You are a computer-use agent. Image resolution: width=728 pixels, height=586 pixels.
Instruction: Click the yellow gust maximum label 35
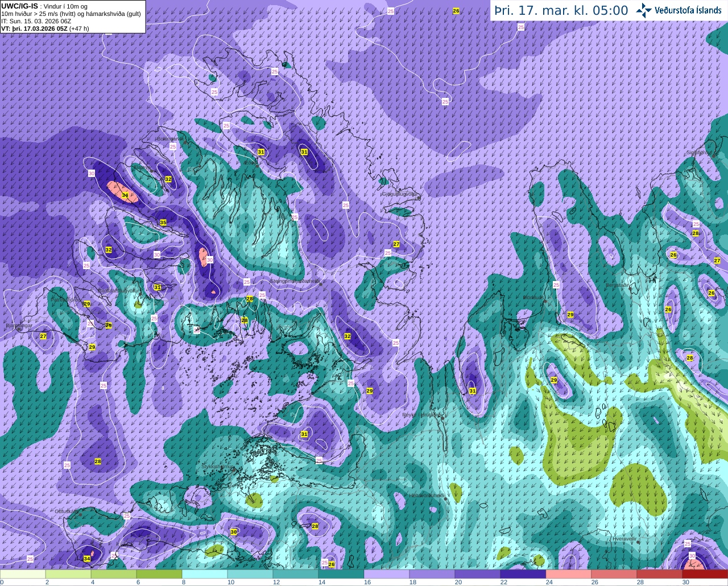163,222
